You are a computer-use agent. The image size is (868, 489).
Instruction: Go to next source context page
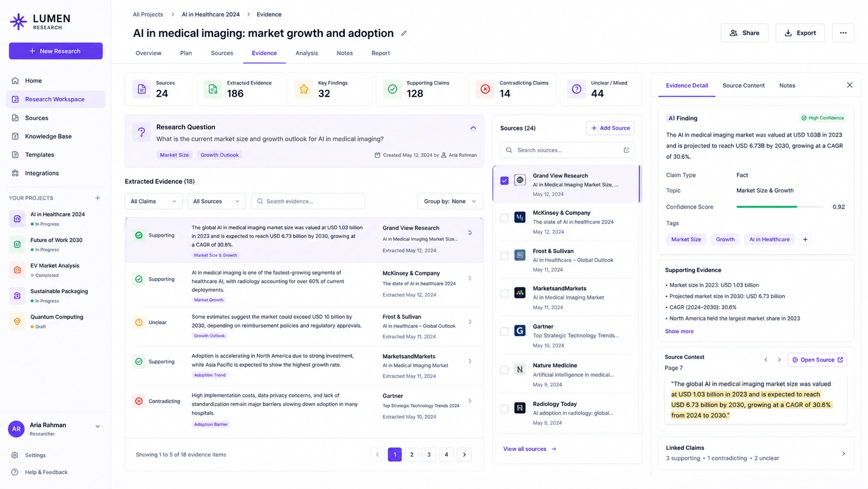point(779,360)
